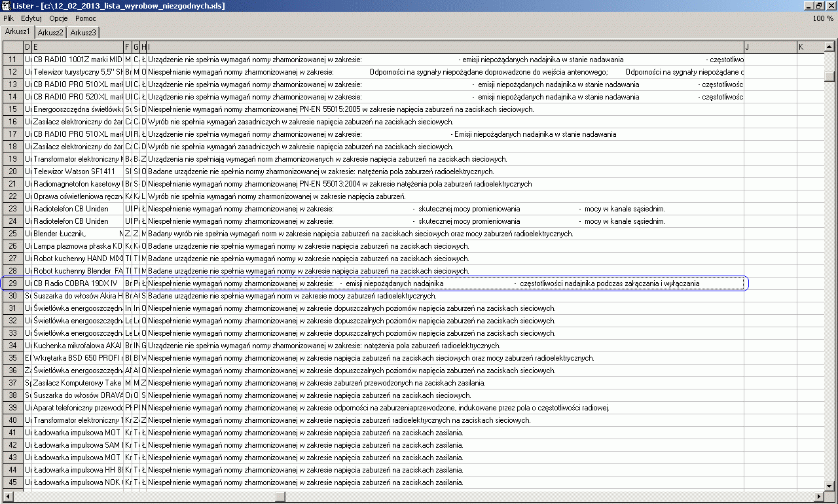The width and height of the screenshot is (838, 504).
Task: Click the 'Energooszczędna świetlówka' cell in row 15
Action: [77, 109]
